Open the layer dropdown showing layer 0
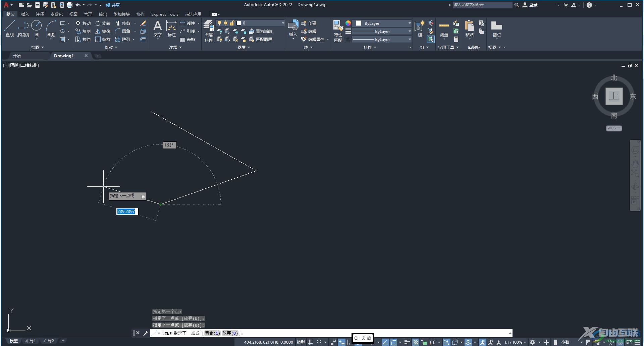This screenshot has width=644, height=346. 283,23
